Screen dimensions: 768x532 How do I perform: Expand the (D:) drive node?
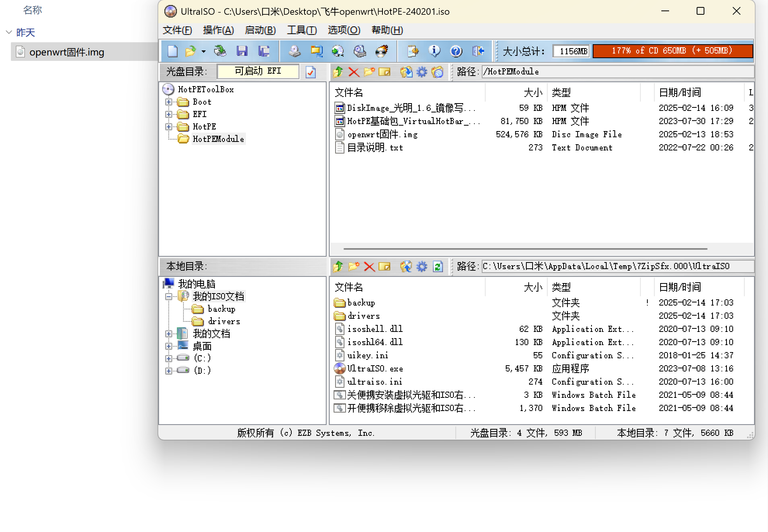pyautogui.click(x=169, y=371)
